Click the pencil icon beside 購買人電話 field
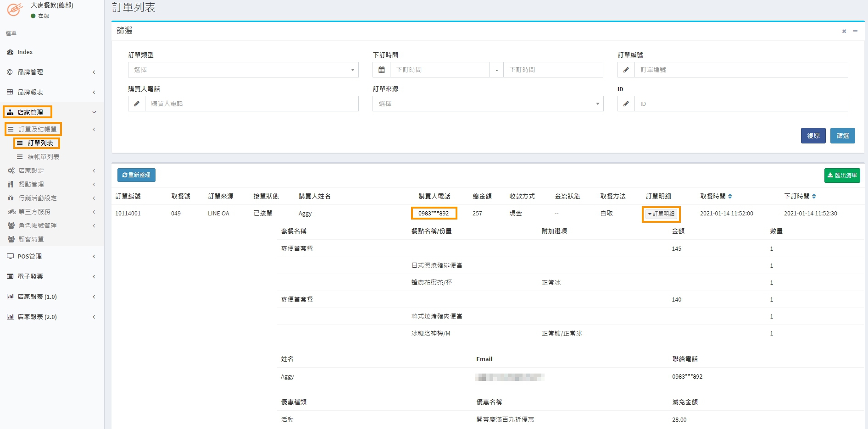The width and height of the screenshot is (868, 429). coord(136,104)
